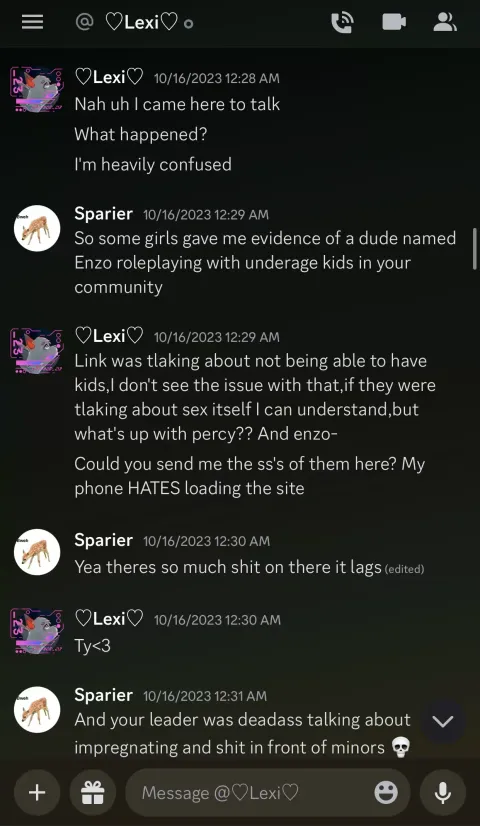480x826 pixels.
Task: Open the emoji picker
Action: point(386,792)
